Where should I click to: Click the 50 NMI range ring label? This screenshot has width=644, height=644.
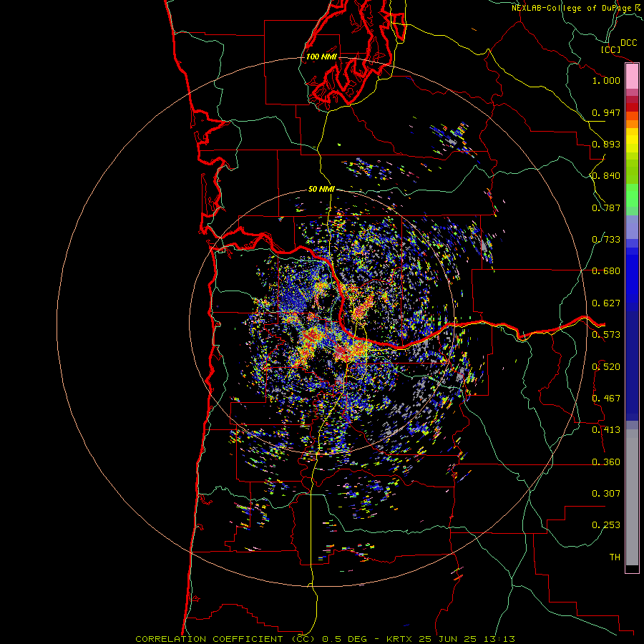321,189
